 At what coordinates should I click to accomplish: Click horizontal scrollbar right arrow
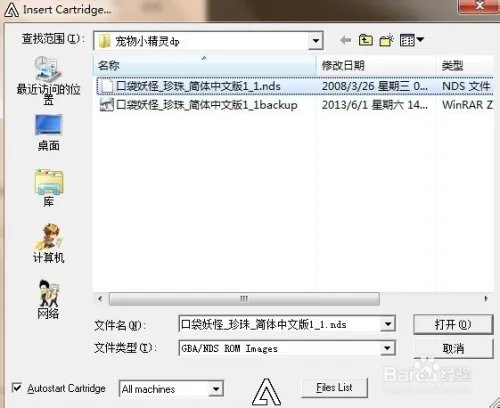point(486,299)
